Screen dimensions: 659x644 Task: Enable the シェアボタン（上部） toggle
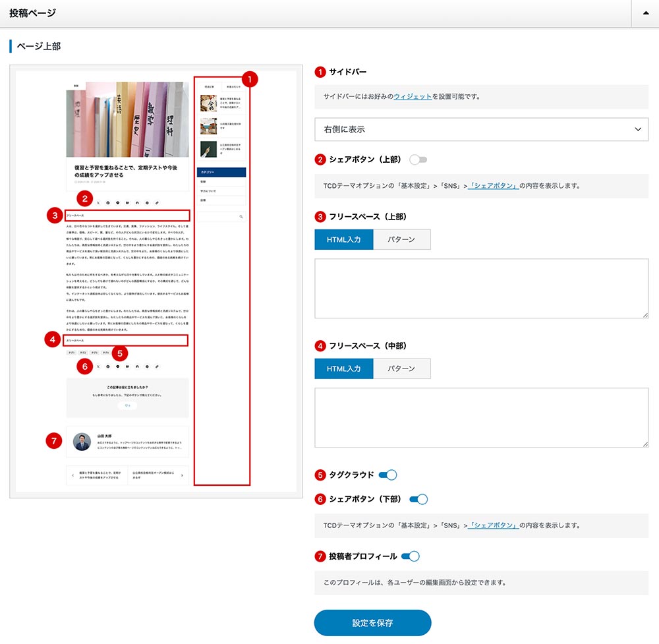pyautogui.click(x=418, y=160)
